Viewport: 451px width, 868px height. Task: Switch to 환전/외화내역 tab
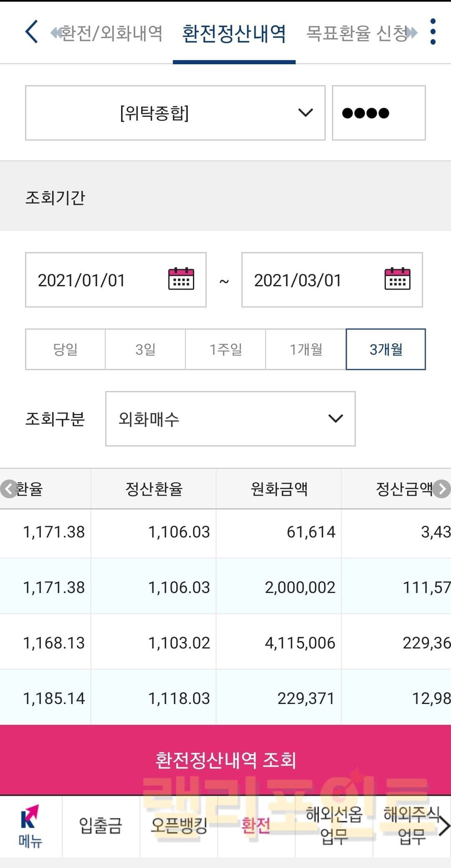[x=111, y=33]
